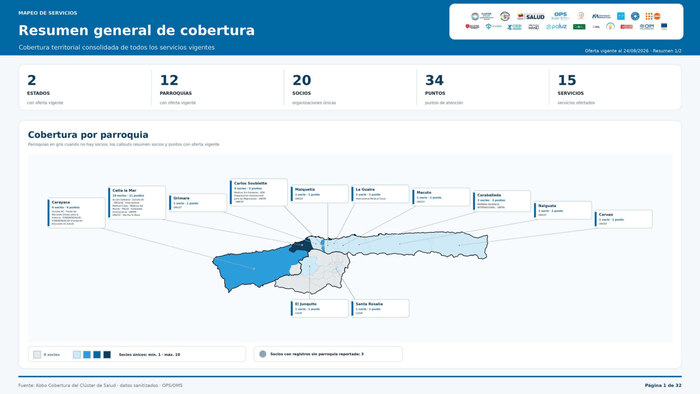
Task: Click the gray circle for unreported parroquia
Action: (262, 354)
